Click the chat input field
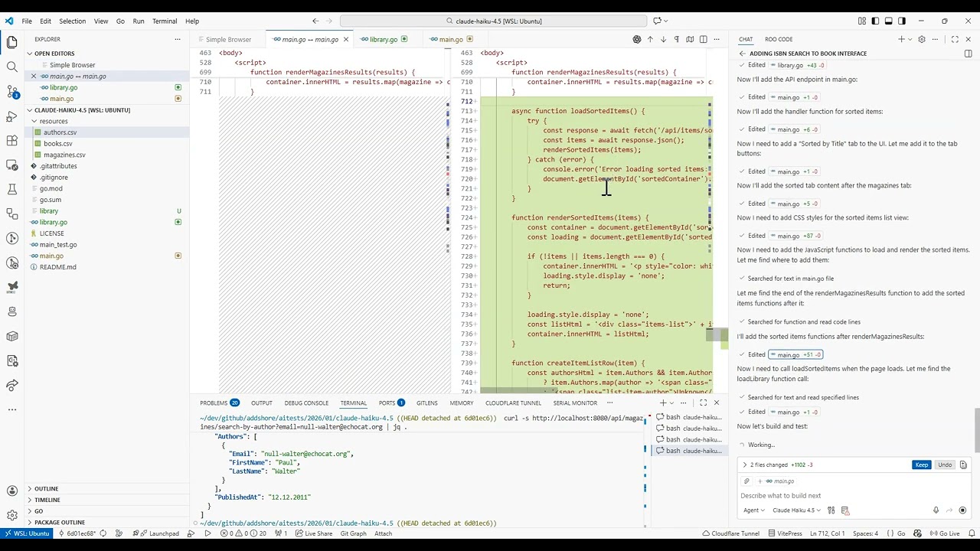Screen dimensions: 980x551 pos(854,496)
